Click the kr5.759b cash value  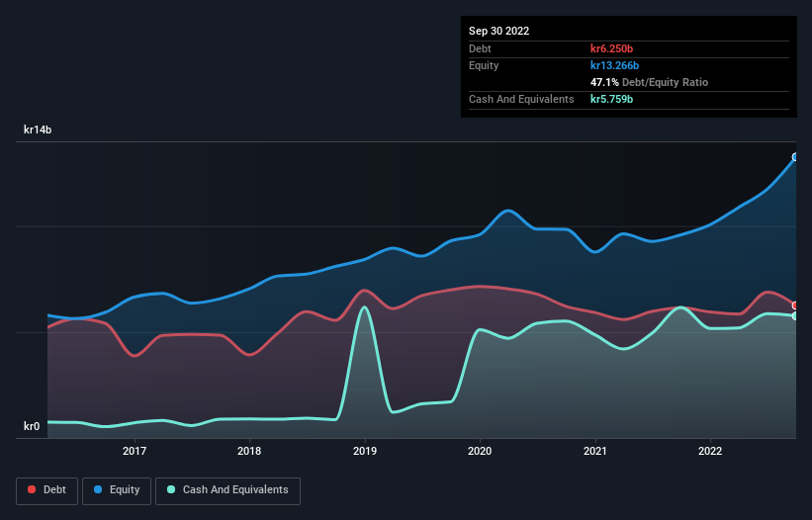[611, 99]
